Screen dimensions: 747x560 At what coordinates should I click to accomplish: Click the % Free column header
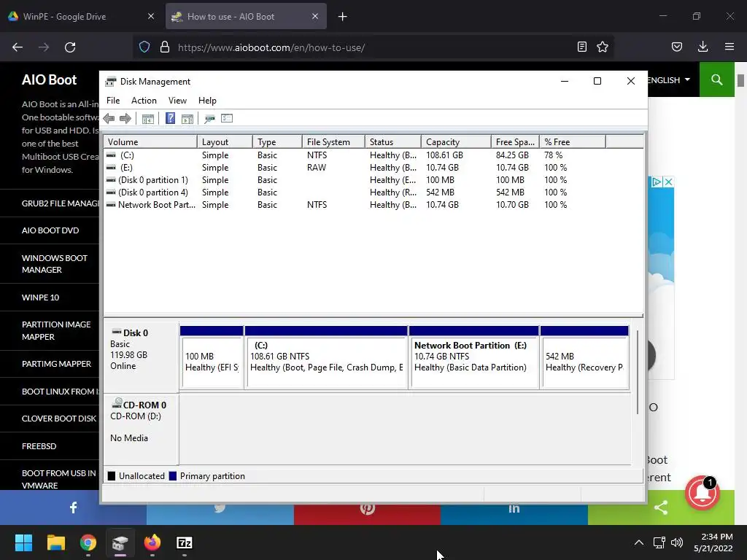tap(572, 142)
